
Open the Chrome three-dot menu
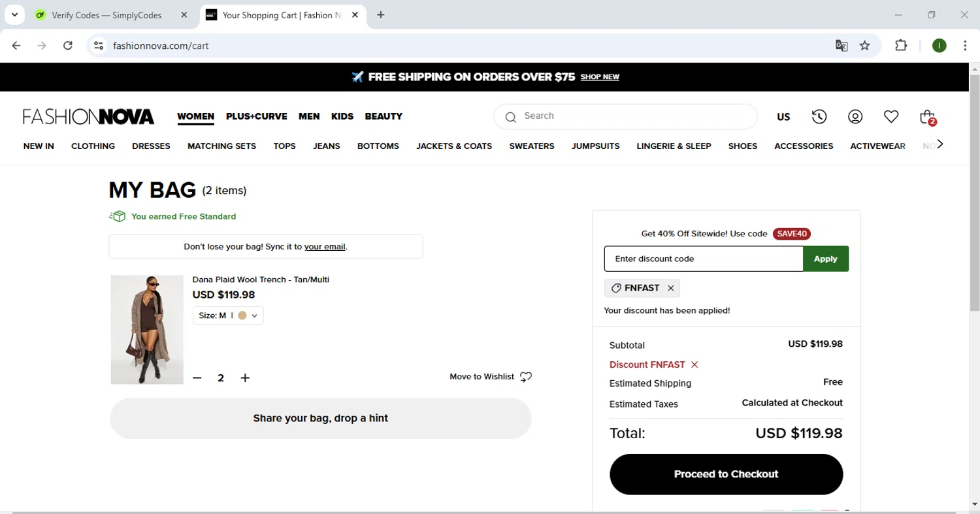(x=965, y=46)
